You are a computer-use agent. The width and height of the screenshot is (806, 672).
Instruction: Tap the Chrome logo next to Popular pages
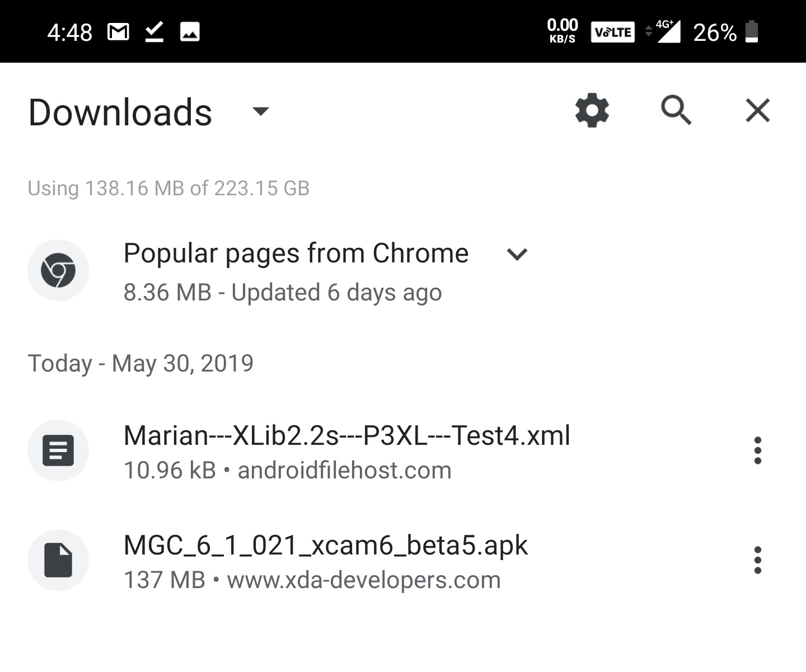click(x=58, y=270)
